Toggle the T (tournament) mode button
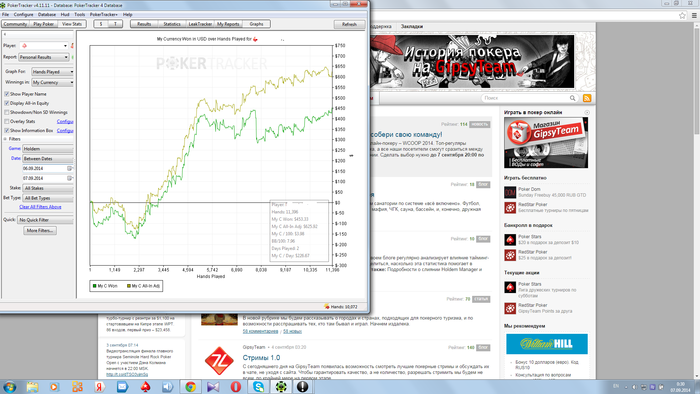700x394 pixels. coord(115,24)
